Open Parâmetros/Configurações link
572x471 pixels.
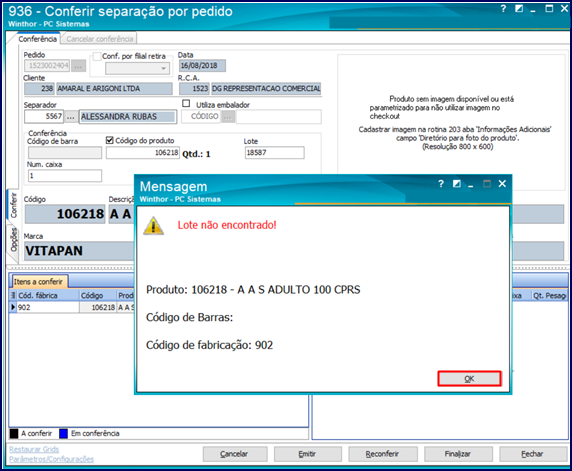click(x=51, y=459)
